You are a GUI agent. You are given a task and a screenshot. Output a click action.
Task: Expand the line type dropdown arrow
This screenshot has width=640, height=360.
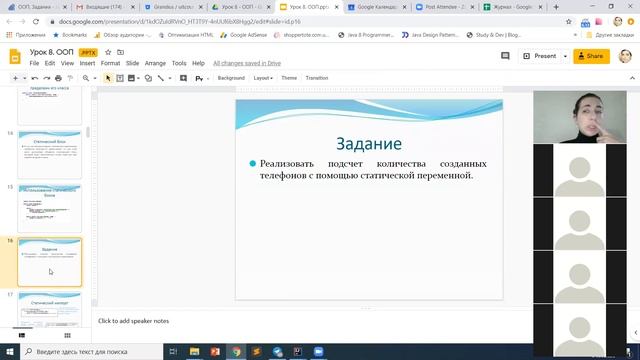[170, 78]
